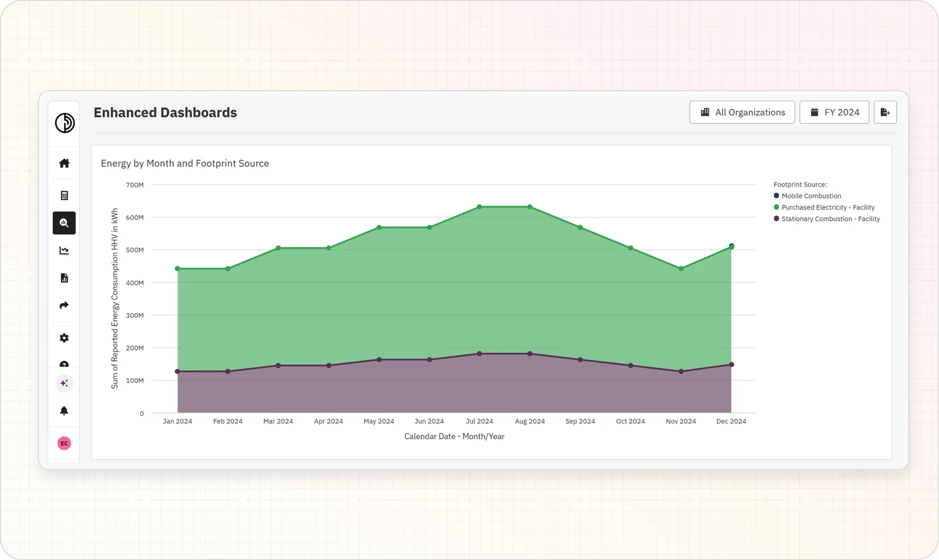
Task: Open the FY 2024 date selector
Action: pyautogui.click(x=835, y=112)
